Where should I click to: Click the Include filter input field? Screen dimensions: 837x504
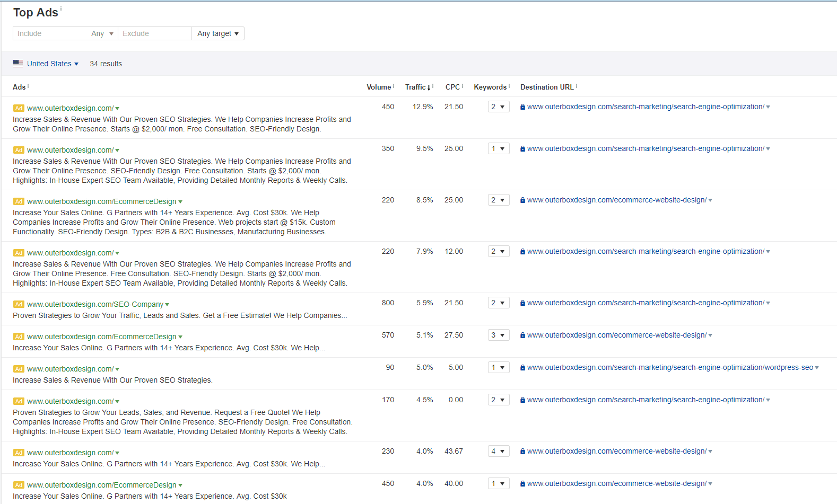tap(50, 33)
